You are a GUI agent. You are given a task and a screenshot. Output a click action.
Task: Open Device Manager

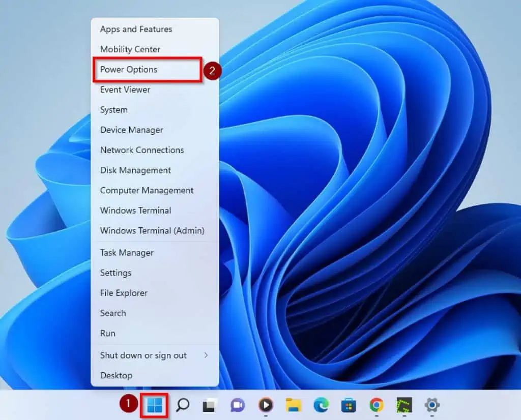pyautogui.click(x=131, y=130)
